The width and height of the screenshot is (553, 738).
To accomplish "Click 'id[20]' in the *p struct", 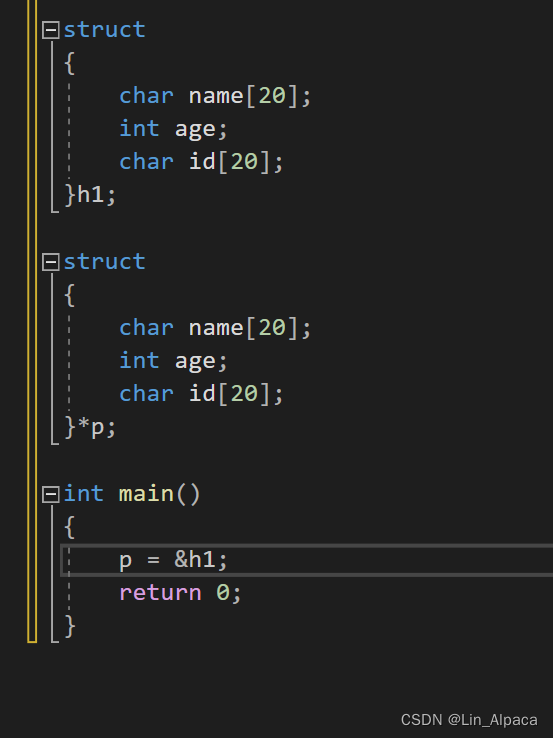I will [229, 394].
